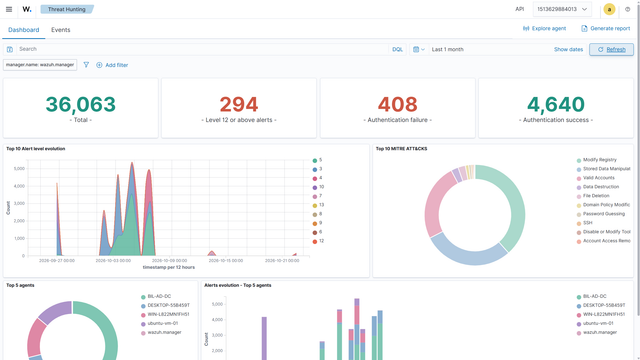Toggle level 6 in alert level legend

pyautogui.click(x=318, y=232)
